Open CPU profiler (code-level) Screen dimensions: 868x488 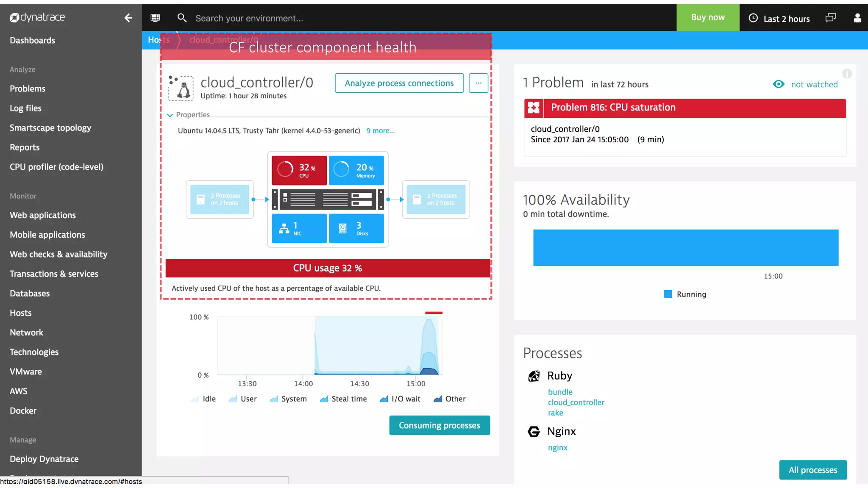56,167
